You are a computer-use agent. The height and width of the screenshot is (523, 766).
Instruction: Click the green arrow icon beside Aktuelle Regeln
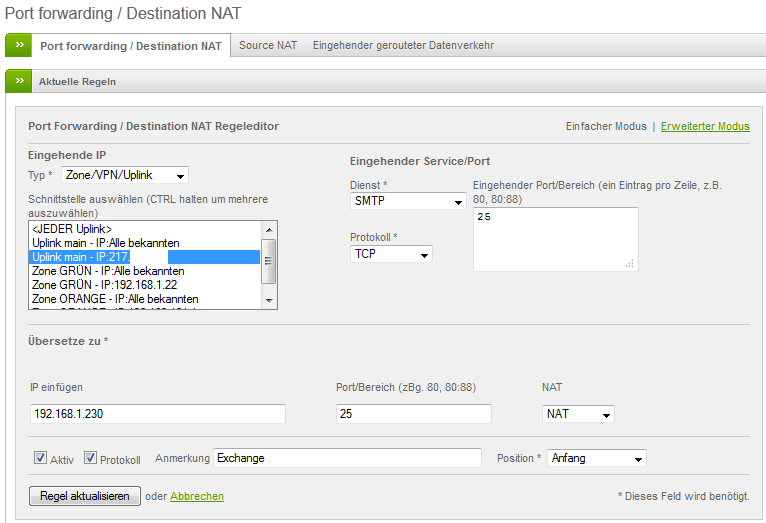click(19, 81)
